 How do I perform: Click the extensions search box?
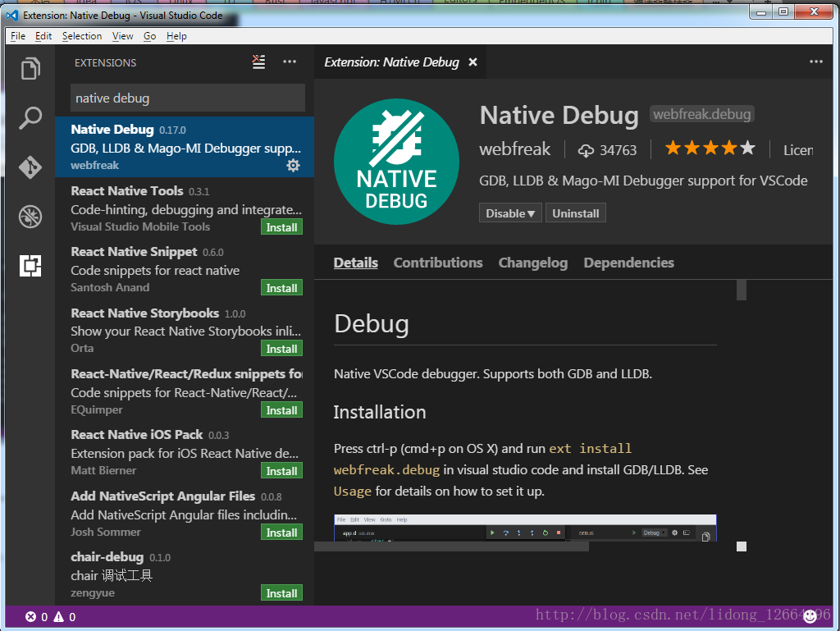pos(188,98)
